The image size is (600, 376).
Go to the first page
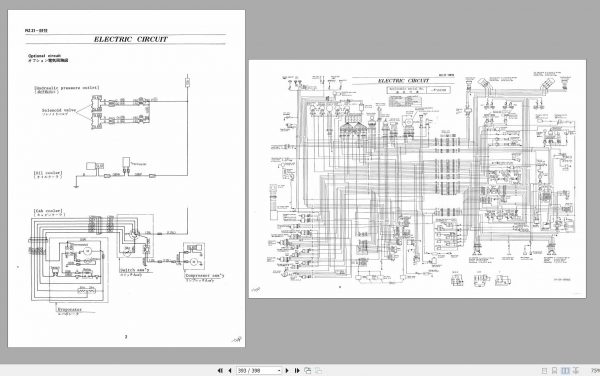[220, 370]
